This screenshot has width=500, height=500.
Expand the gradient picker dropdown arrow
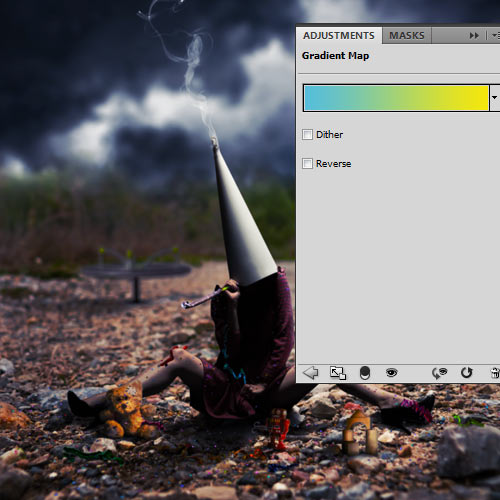[495, 98]
